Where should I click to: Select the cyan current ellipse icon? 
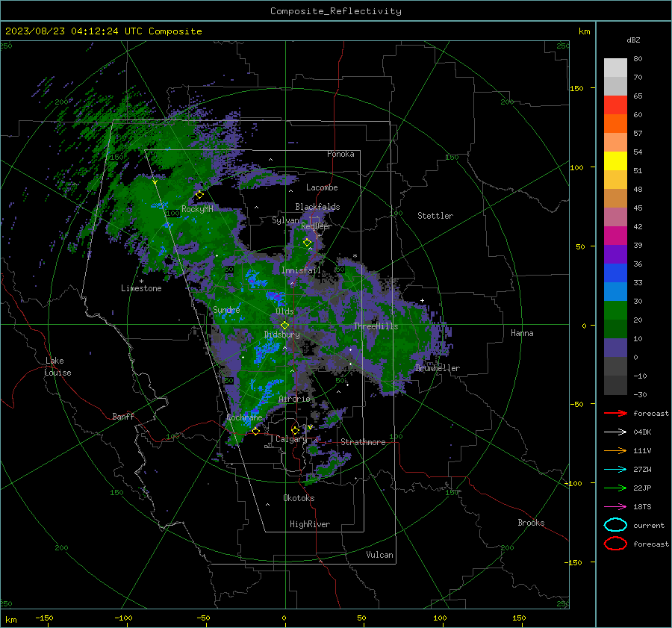point(615,525)
